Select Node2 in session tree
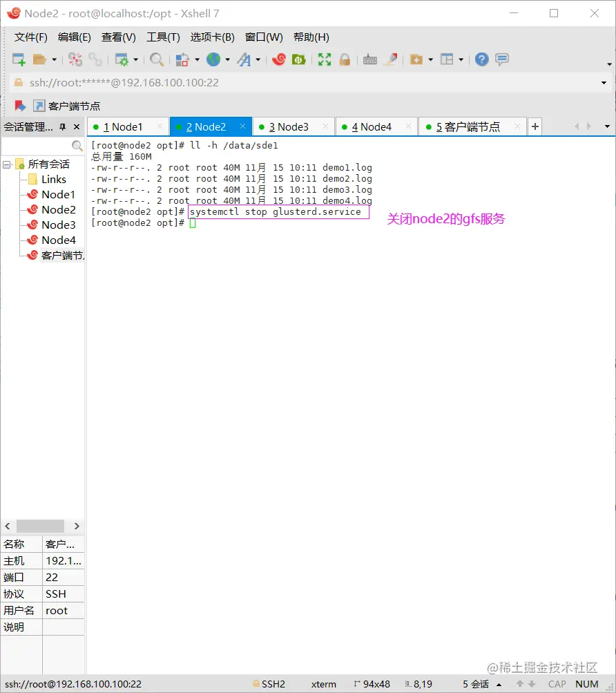Screen dimensions: 616x693 pyautogui.click(x=58, y=209)
